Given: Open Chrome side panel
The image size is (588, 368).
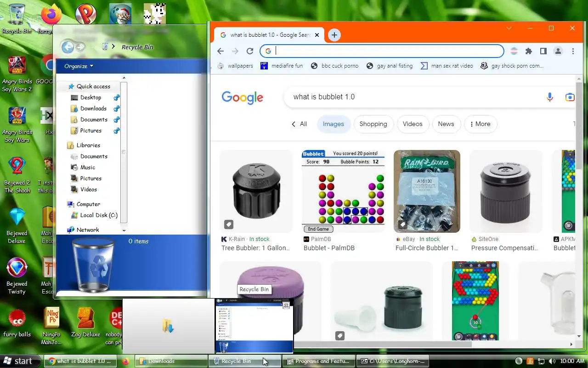Looking at the screenshot, I should pos(543,51).
